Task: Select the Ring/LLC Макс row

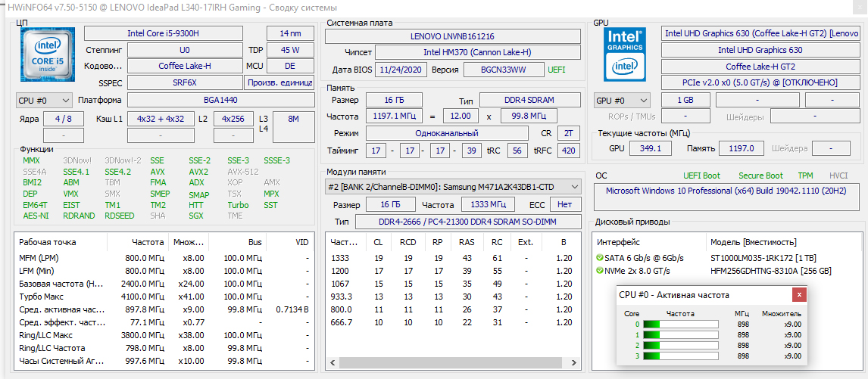Action: pyautogui.click(x=164, y=335)
